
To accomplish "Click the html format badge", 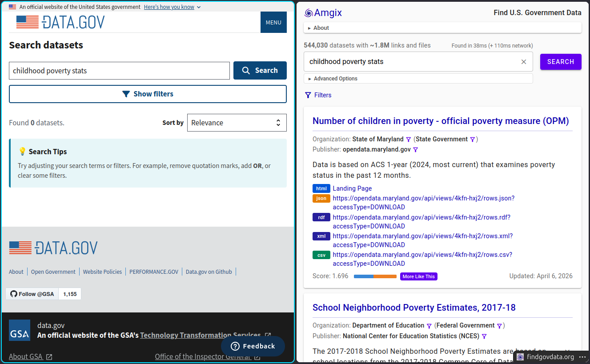I will point(321,188).
